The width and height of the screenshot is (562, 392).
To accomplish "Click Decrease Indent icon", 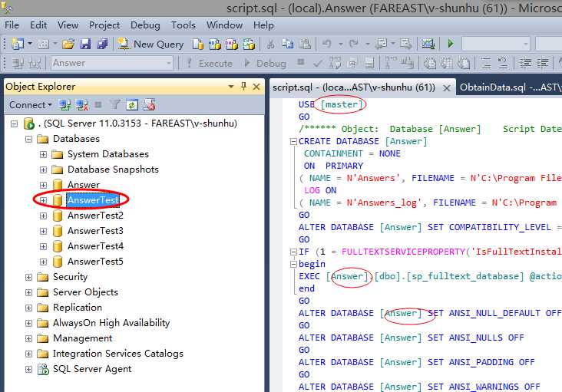I will (525, 64).
